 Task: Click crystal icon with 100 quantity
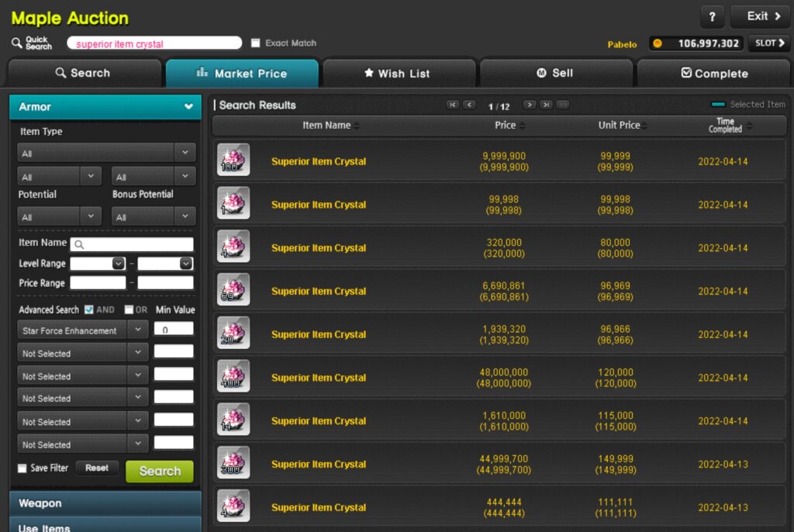(233, 160)
